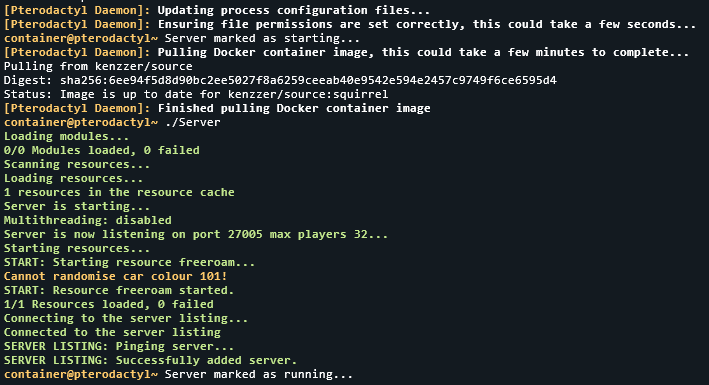Click "SERVER LISTING: Successfully added server" line
The image size is (709, 385).
tap(151, 361)
